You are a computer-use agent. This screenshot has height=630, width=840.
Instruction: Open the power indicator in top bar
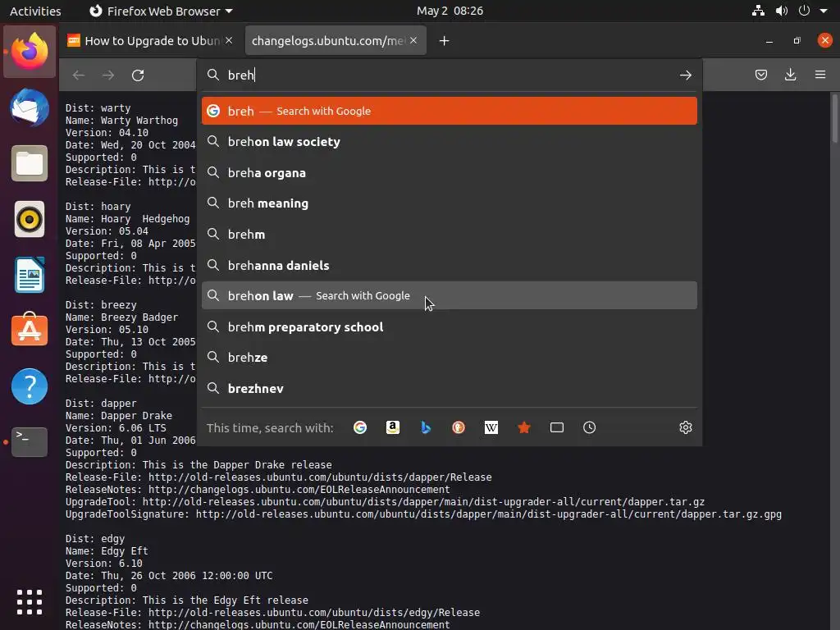pos(804,11)
